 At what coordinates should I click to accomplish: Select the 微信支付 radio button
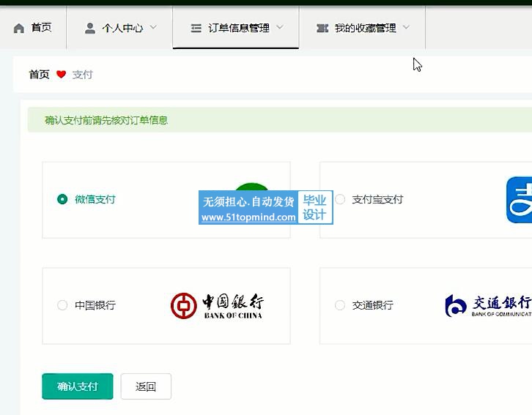62,199
